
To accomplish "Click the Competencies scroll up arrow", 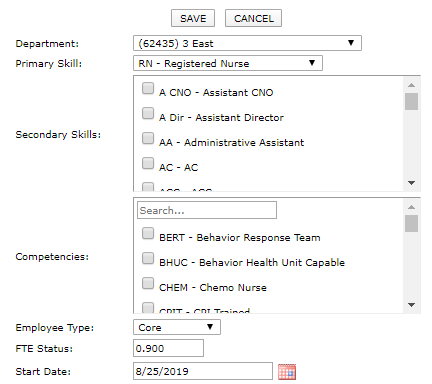I will (x=411, y=207).
